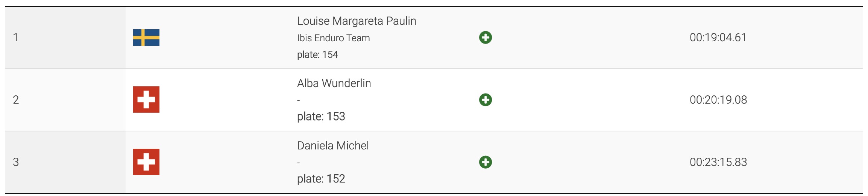This screenshot has width=868, height=196.
Task: Select plate: 154 text
Action: pos(317,55)
